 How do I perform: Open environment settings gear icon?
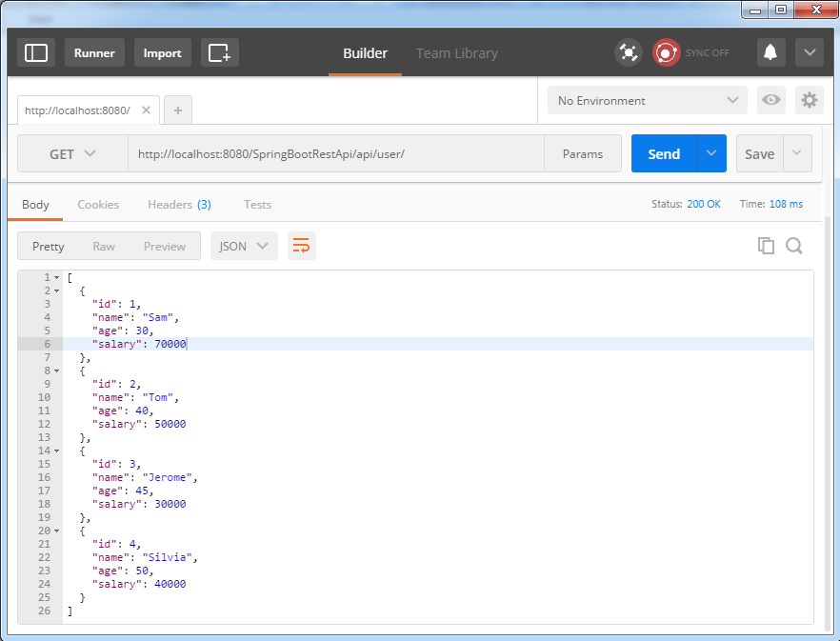[809, 99]
